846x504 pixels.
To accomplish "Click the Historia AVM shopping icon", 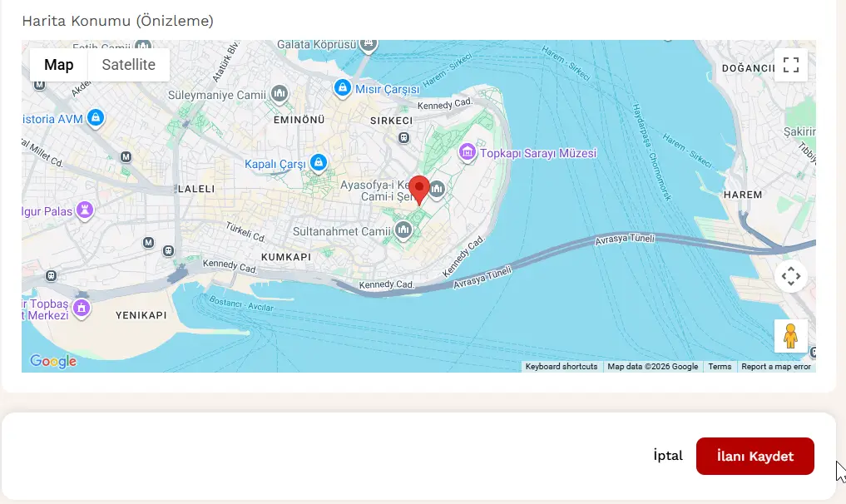I will pos(96,117).
